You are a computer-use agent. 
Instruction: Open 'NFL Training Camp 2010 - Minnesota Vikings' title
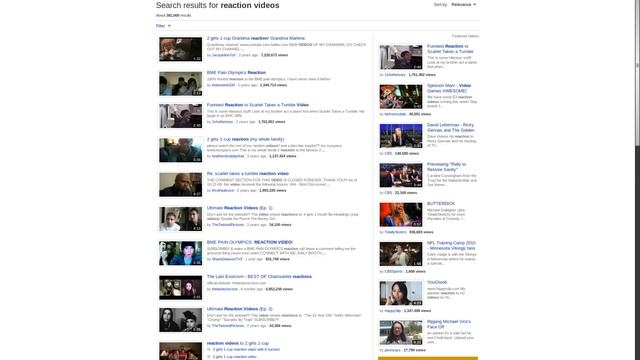point(451,246)
